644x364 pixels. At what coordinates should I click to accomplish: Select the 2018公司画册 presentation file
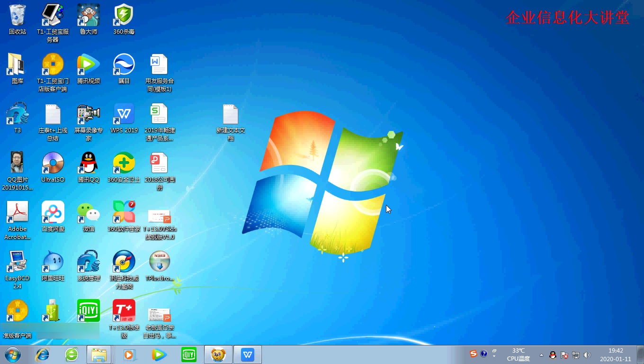pyautogui.click(x=160, y=171)
